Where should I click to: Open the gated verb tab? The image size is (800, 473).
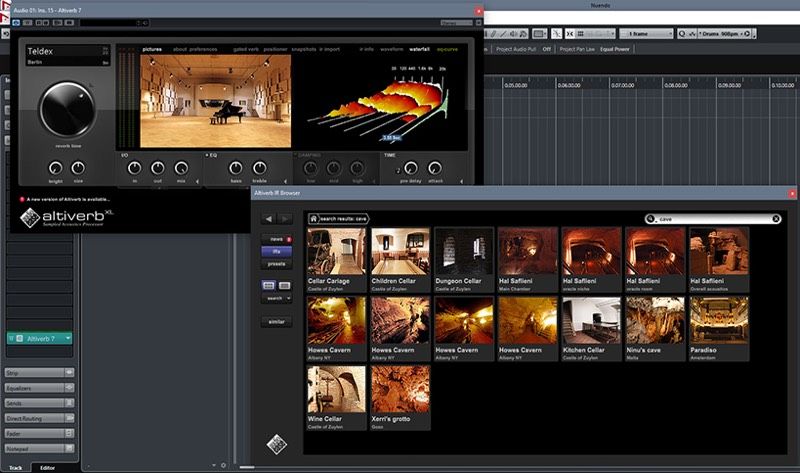pyautogui.click(x=246, y=49)
